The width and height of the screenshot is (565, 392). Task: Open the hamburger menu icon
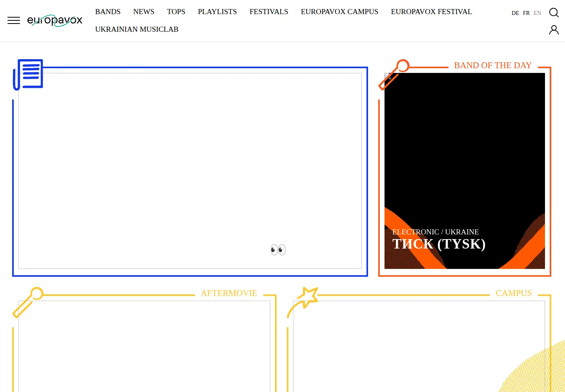pos(14,20)
